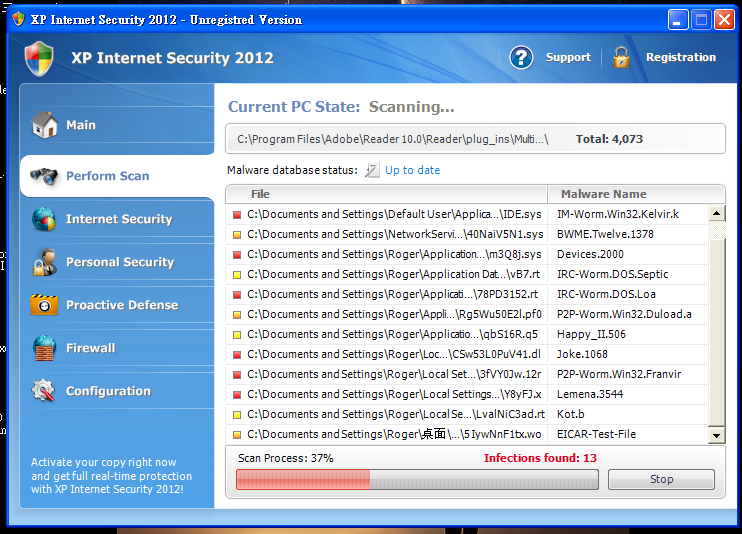
Task: Sort by the Malware Name column header
Action: (x=636, y=194)
